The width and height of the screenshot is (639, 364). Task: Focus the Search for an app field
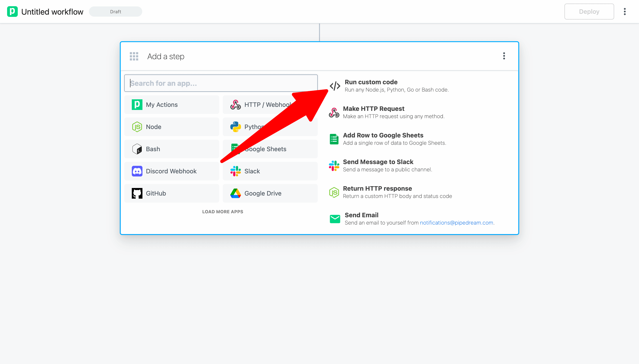(x=221, y=83)
